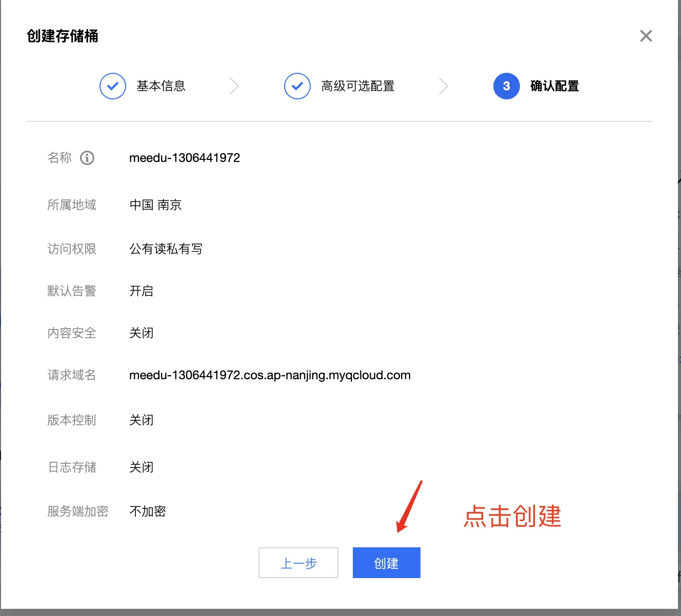This screenshot has width=681, height=616.
Task: Click the 高级可选配置 step checkmark icon
Action: click(x=297, y=86)
